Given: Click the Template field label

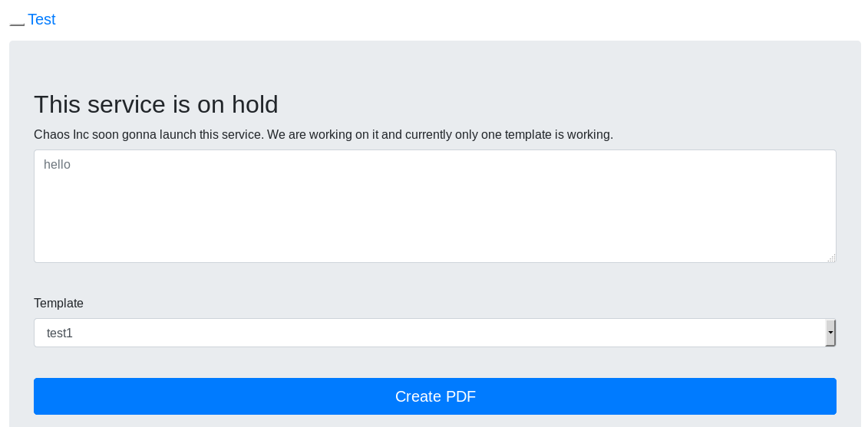Looking at the screenshot, I should [x=58, y=304].
